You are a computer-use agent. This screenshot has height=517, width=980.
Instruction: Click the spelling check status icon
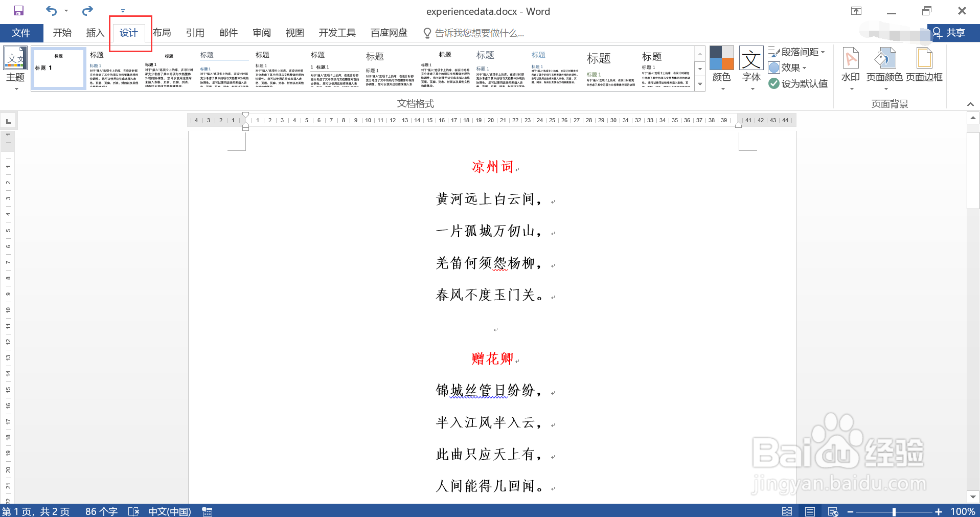(133, 511)
